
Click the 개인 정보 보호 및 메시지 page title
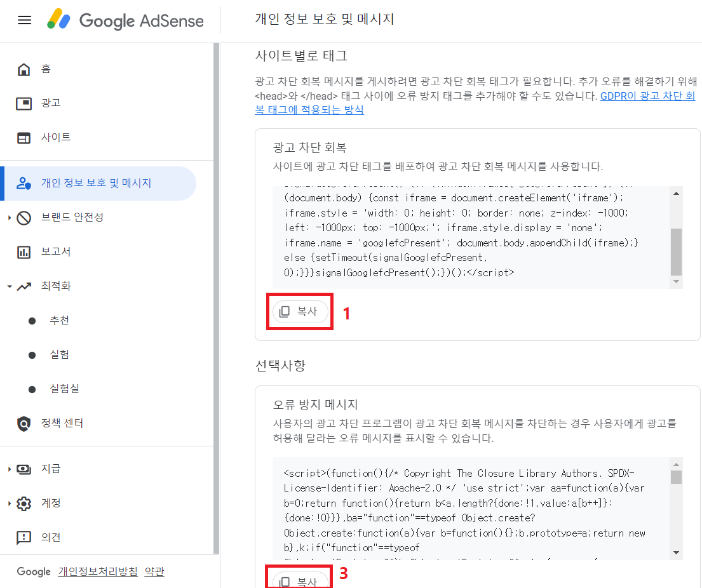[324, 19]
